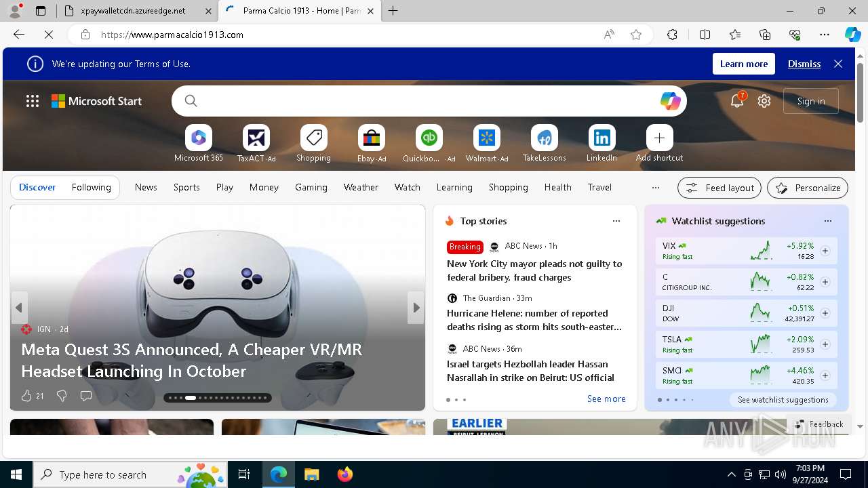The image size is (868, 488).
Task: Open comments on Meta Quest article
Action: coord(86,396)
